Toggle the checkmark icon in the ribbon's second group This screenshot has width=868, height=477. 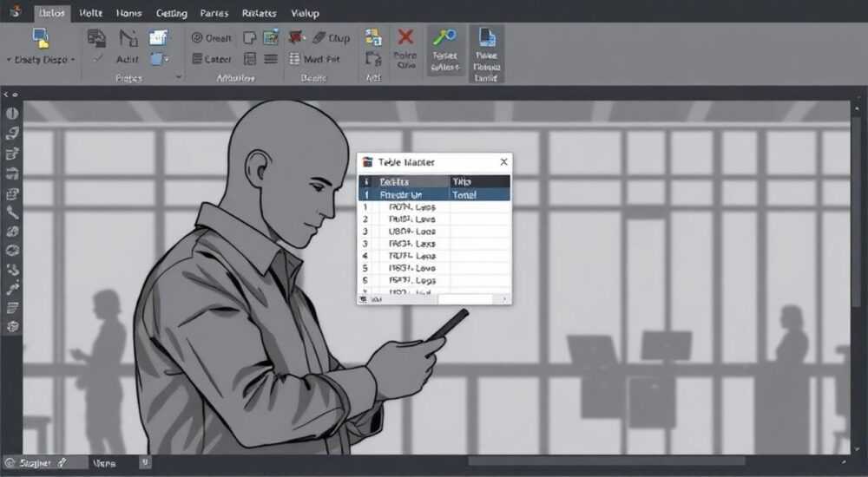[x=97, y=58]
